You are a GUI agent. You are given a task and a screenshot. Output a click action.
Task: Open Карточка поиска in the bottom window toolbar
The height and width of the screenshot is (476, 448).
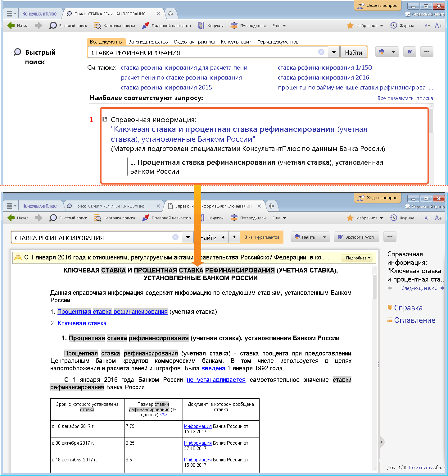tap(115, 218)
